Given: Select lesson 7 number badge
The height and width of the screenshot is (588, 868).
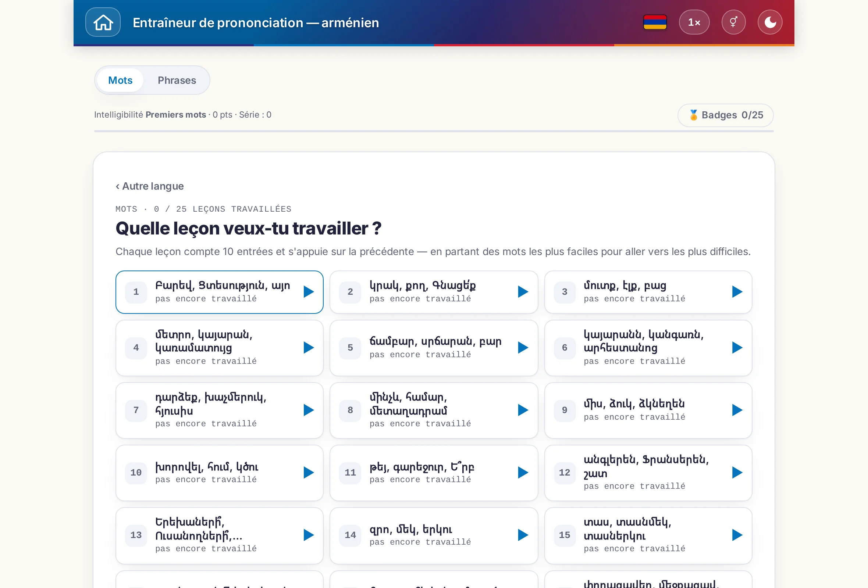Looking at the screenshot, I should click(x=136, y=410).
